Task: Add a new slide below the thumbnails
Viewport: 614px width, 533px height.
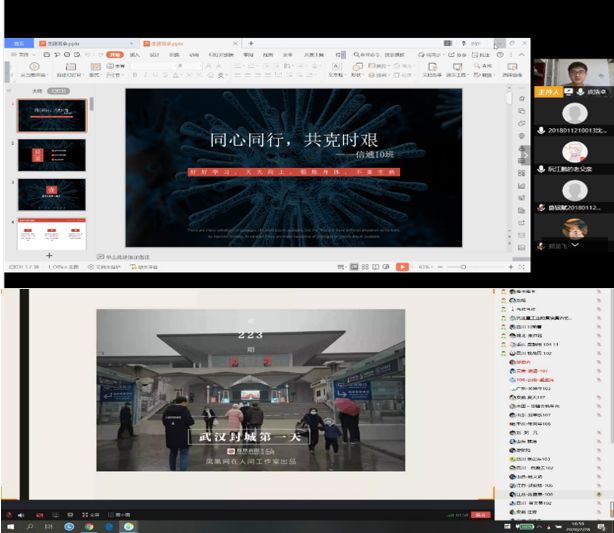Action: 49,256
